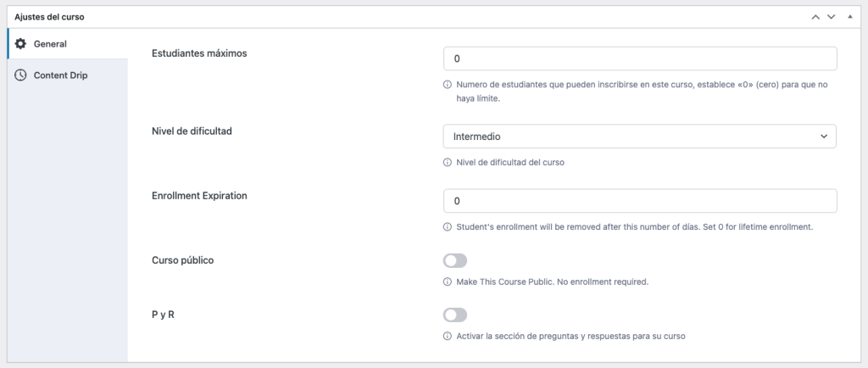Enable the Curso público toggle
Viewport: 868px width, 368px height.
[455, 260]
